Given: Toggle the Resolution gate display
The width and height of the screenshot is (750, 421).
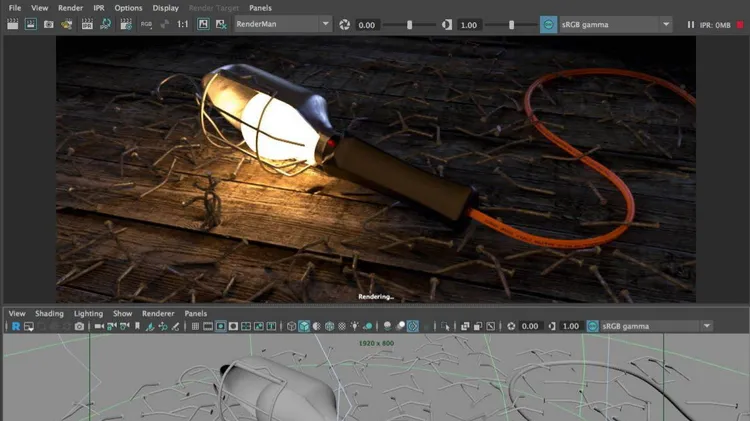Looking at the screenshot, I should click(x=221, y=326).
